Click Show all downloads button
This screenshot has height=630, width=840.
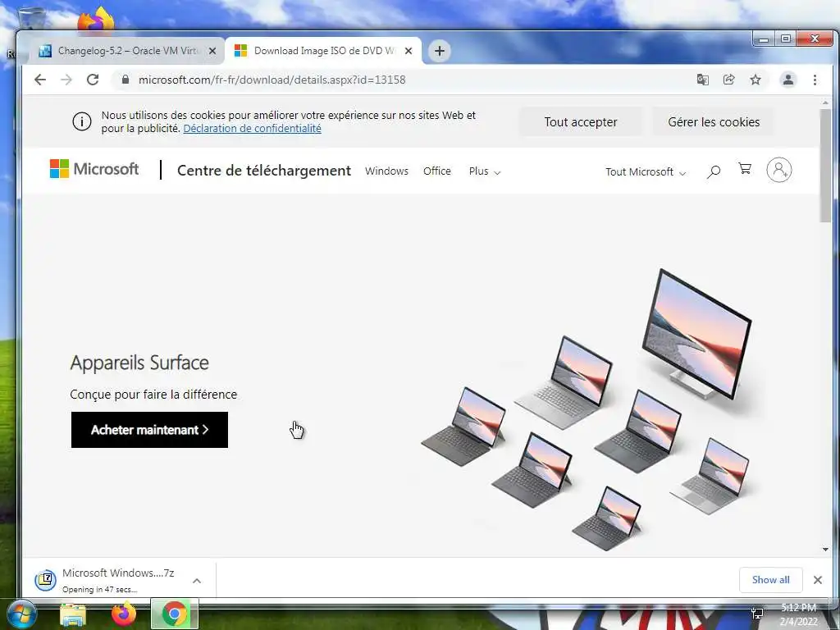click(x=770, y=580)
